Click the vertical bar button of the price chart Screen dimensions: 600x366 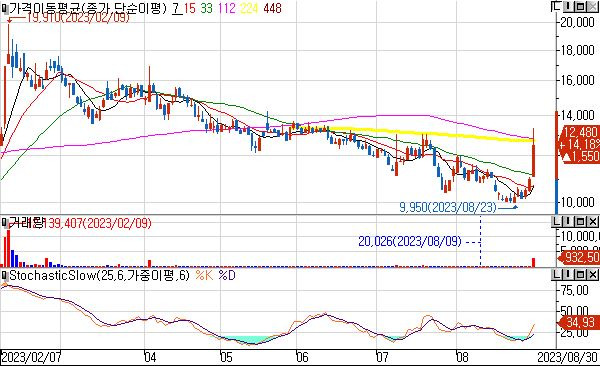[x=568, y=7]
